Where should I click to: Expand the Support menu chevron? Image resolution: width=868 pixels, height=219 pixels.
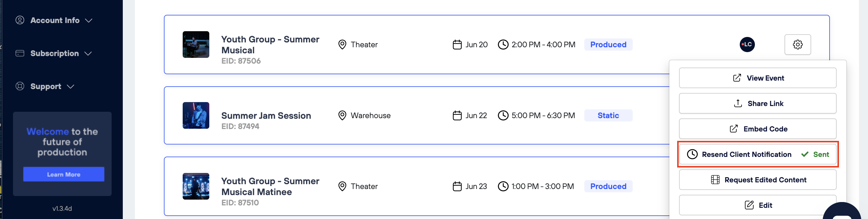coord(70,87)
